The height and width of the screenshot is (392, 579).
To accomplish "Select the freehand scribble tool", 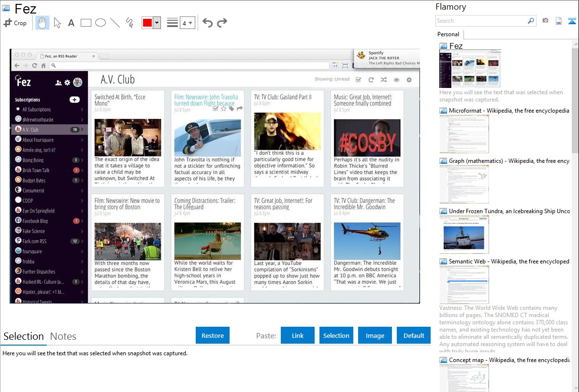I will 130,23.
